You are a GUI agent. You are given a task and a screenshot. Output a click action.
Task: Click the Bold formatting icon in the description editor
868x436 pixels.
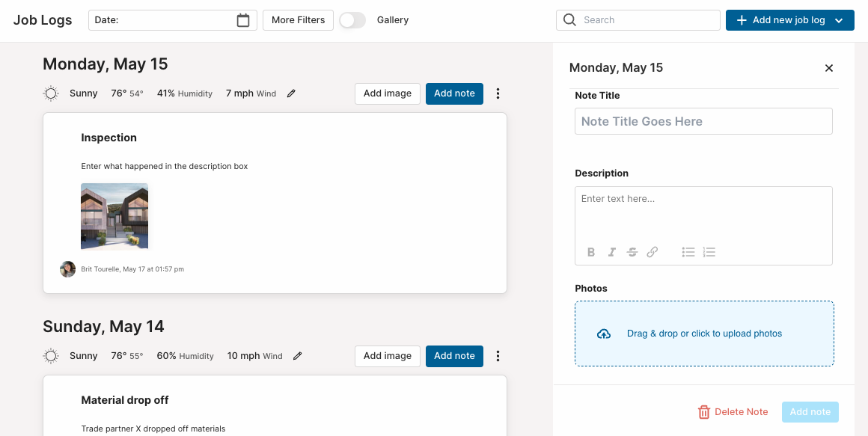tap(591, 252)
